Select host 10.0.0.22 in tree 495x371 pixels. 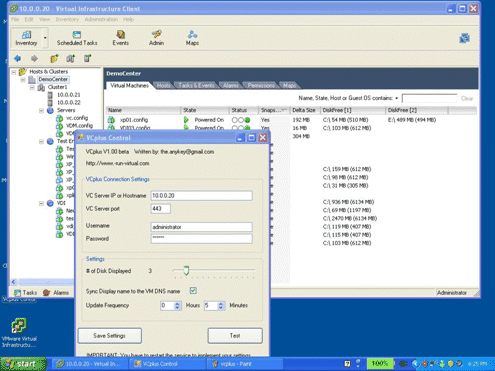click(69, 103)
